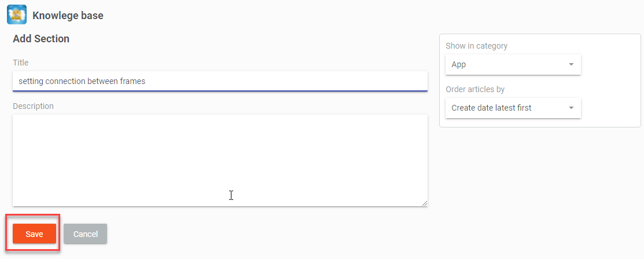Click the arrow beside the App selection
The width and height of the screenshot is (644, 259).
[571, 65]
